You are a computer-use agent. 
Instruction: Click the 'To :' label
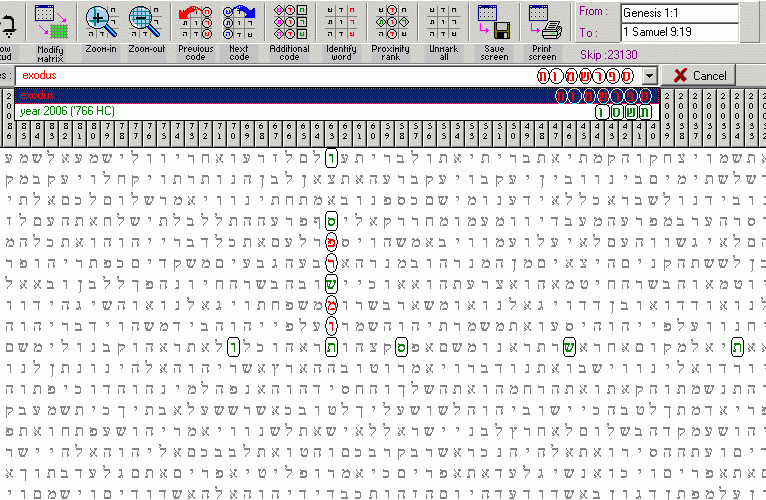[589, 33]
